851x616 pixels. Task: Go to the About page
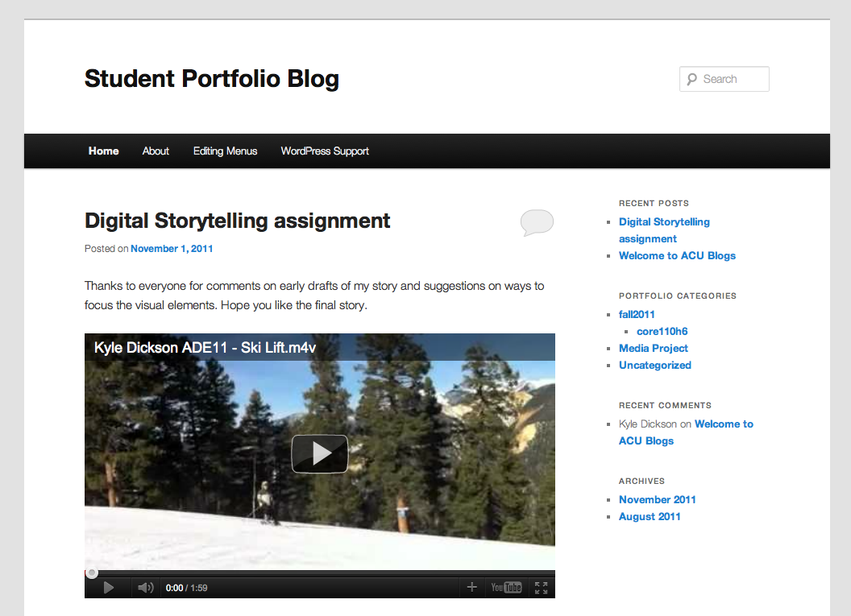pos(156,151)
